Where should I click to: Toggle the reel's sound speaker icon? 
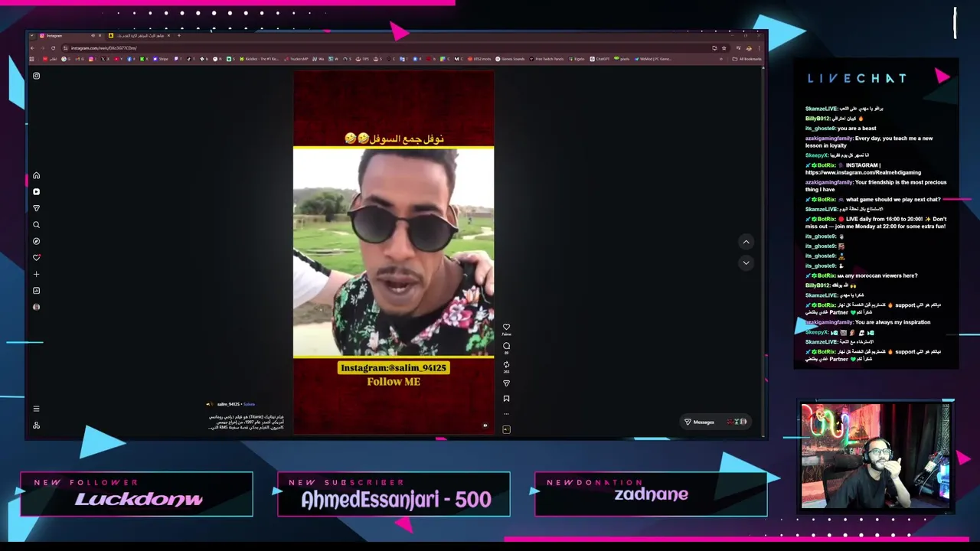pos(485,425)
